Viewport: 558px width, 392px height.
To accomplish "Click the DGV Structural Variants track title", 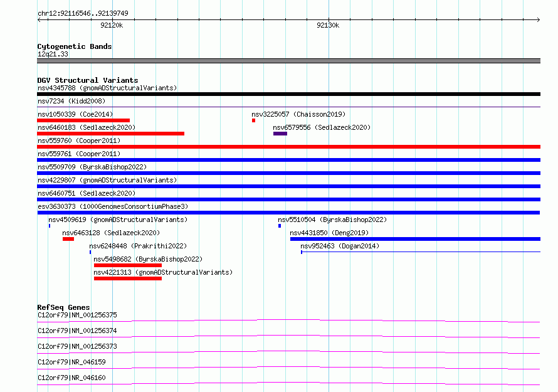I will (88, 80).
